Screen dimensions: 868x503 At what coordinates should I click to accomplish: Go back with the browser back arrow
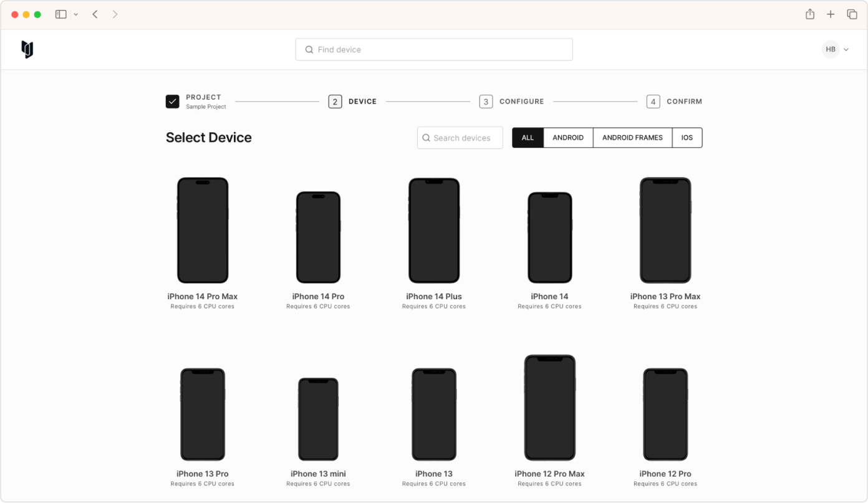point(95,14)
